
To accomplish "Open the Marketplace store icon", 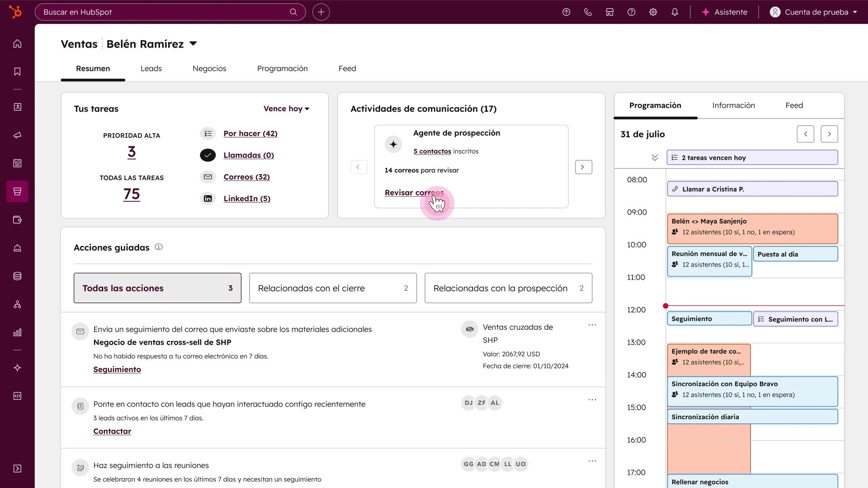I will pyautogui.click(x=609, y=12).
